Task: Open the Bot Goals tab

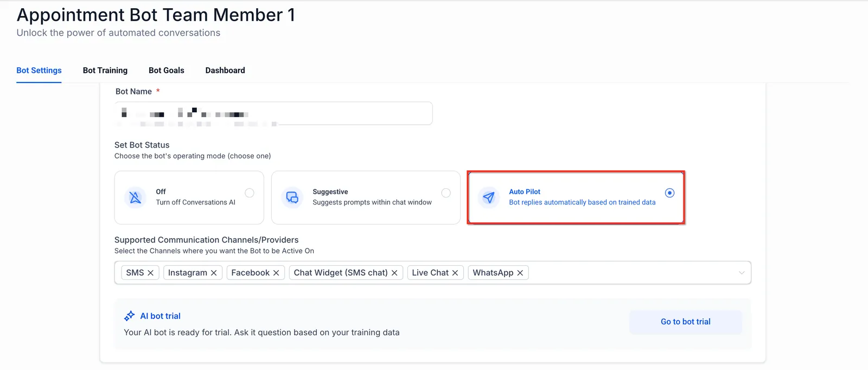Action: [x=167, y=71]
